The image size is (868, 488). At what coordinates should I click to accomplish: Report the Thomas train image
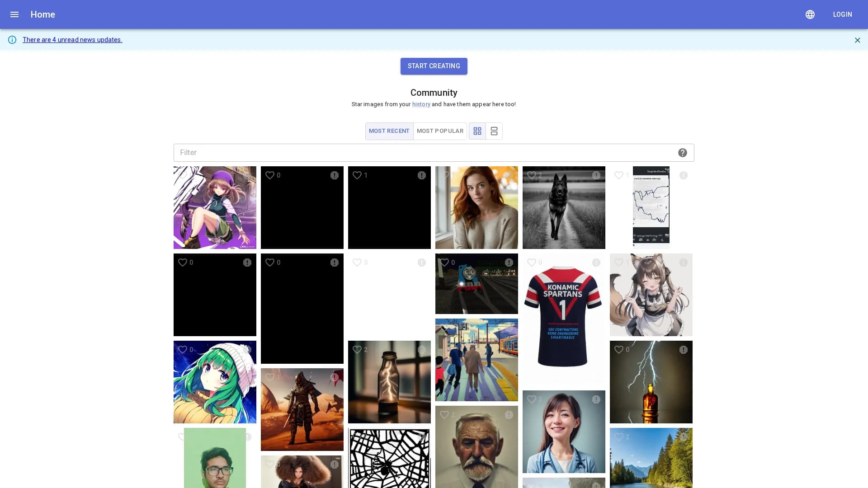click(x=509, y=263)
